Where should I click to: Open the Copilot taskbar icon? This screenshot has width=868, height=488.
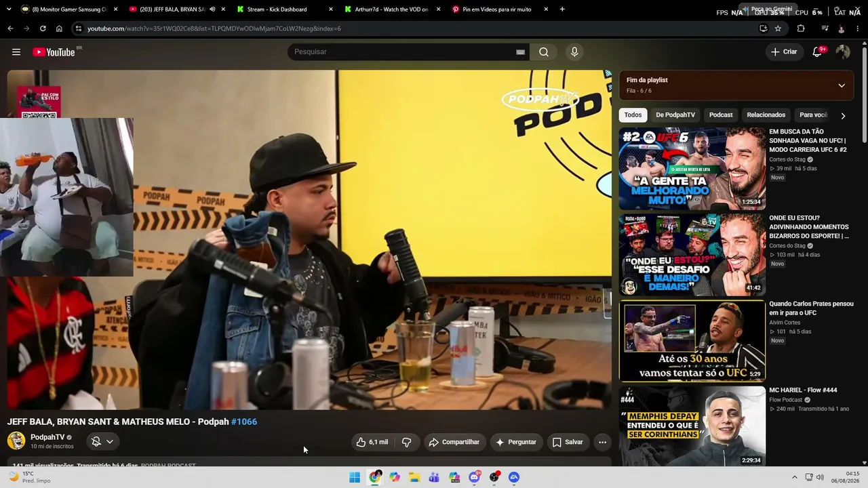pyautogui.click(x=395, y=477)
